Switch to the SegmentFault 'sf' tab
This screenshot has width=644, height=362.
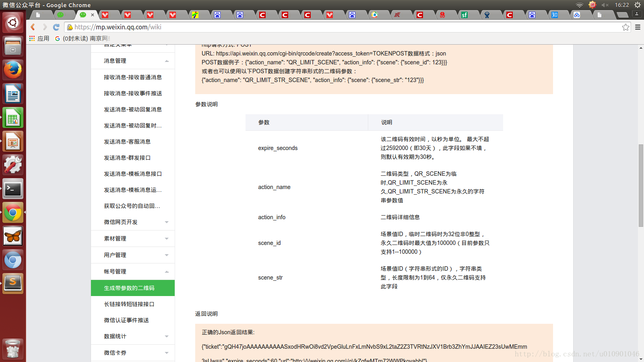(x=464, y=15)
